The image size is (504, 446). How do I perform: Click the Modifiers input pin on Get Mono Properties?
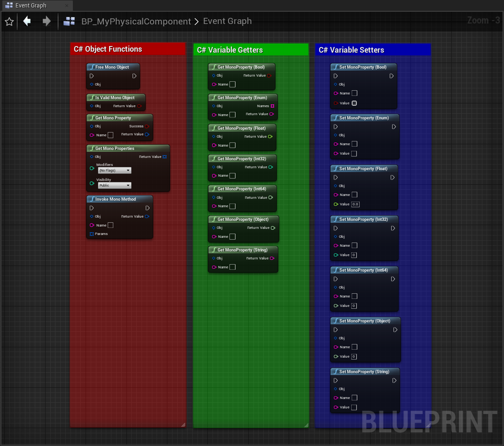click(x=92, y=168)
